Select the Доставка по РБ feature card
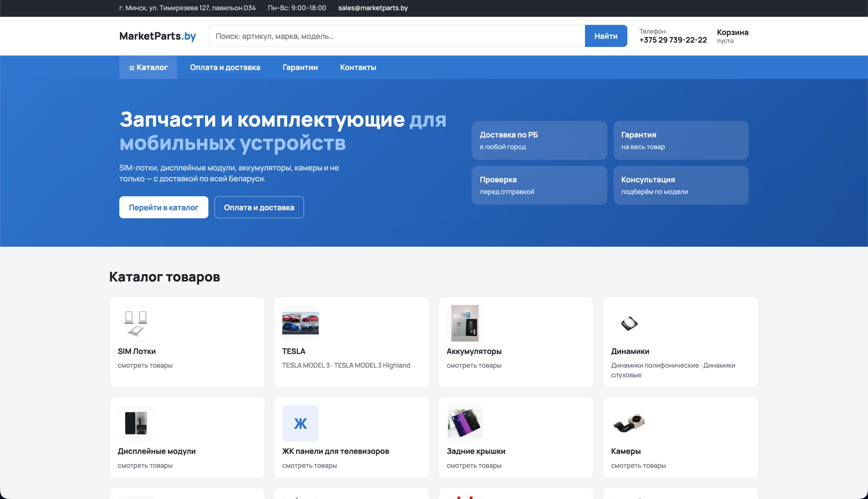The image size is (868, 499). 539,140
